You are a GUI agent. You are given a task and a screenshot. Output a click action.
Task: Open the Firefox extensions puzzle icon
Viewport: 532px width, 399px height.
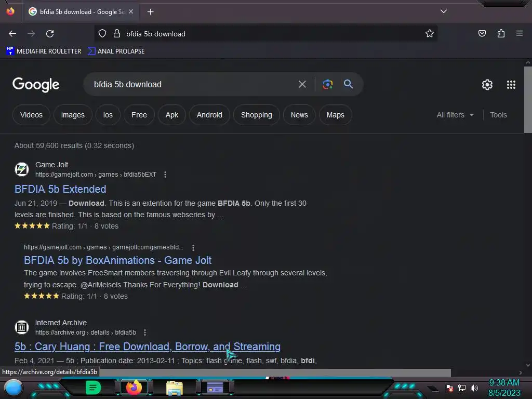point(501,33)
